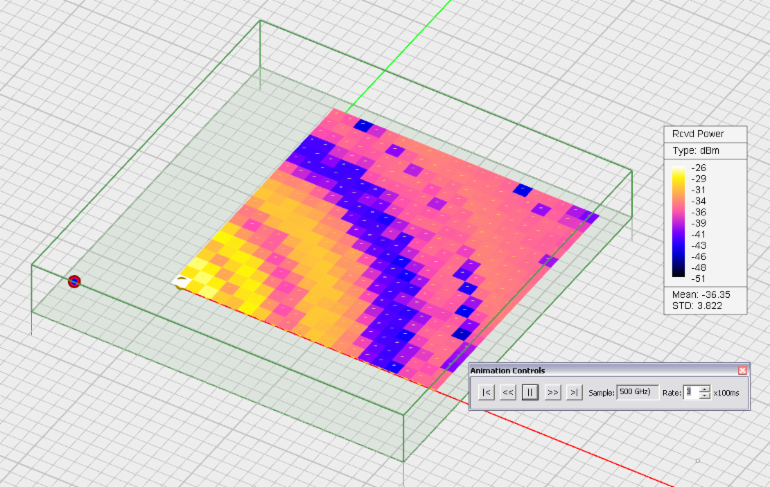Decrease the animation rate with down arrow
The height and width of the screenshot is (487, 770).
coord(704,397)
